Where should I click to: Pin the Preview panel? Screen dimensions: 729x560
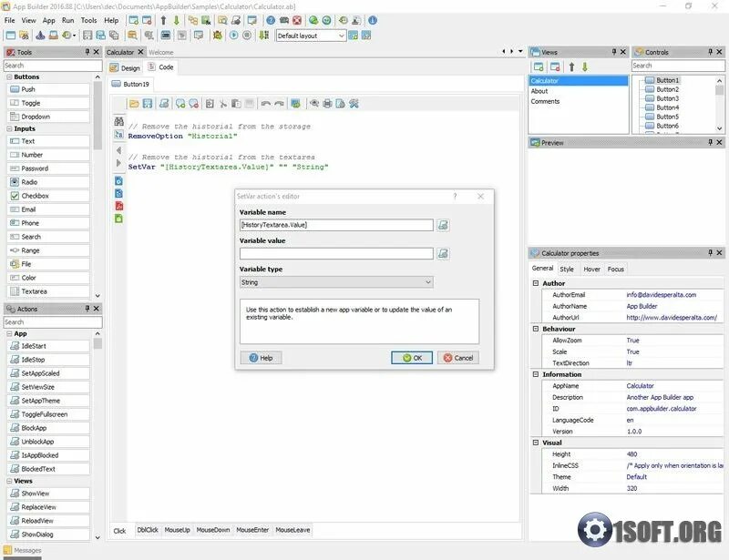pyautogui.click(x=710, y=142)
